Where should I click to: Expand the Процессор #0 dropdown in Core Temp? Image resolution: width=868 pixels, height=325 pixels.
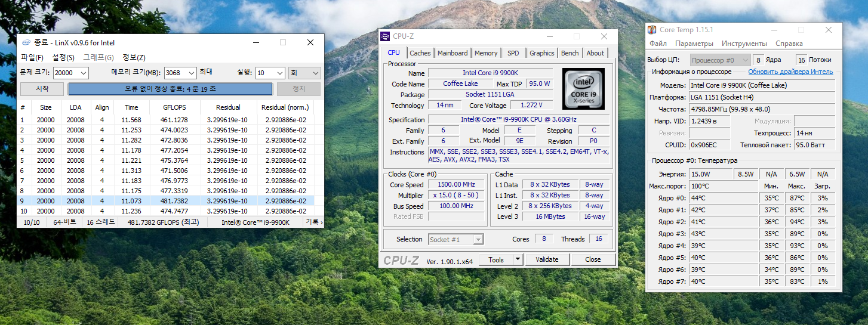(721, 60)
